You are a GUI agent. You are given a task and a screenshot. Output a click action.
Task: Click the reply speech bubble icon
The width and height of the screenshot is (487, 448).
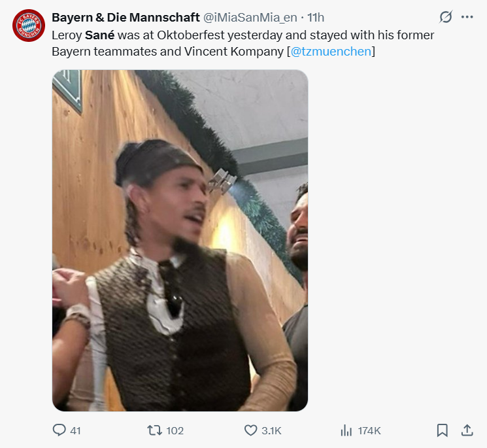click(x=59, y=430)
